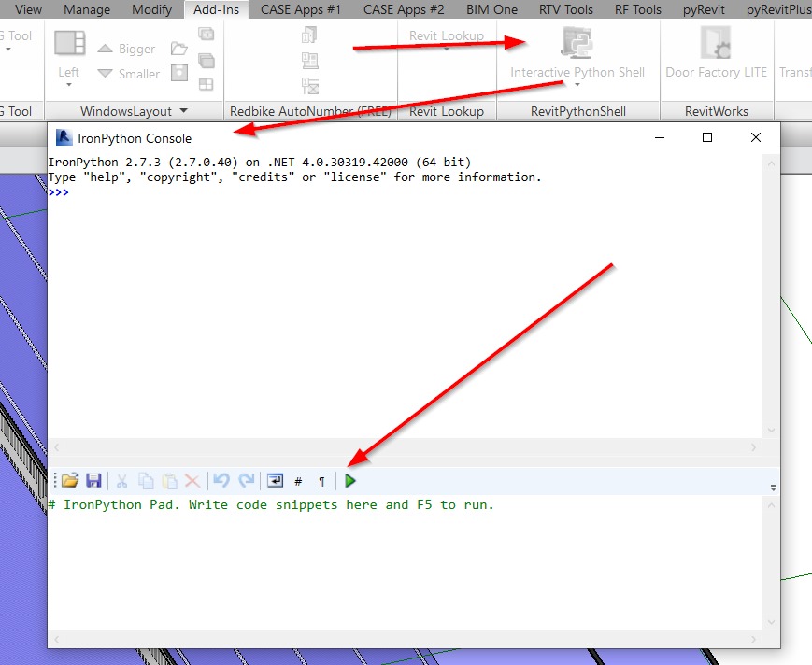Click the Bigger button in WindowsLayout
Screen dimensions: 812x665
[127, 49]
